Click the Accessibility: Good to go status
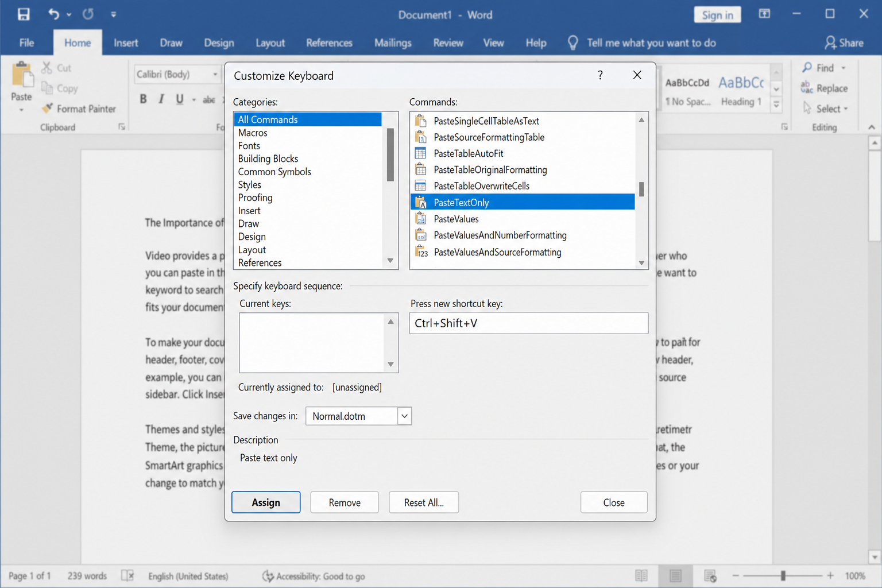882x588 pixels. pyautogui.click(x=314, y=576)
